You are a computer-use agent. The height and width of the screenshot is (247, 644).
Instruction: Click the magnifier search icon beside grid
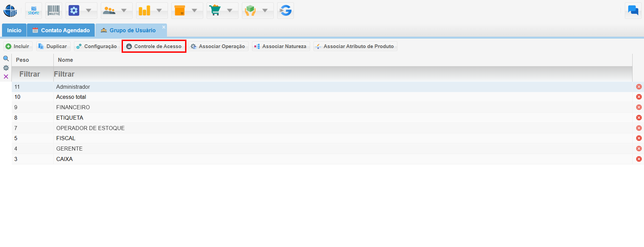click(6, 58)
